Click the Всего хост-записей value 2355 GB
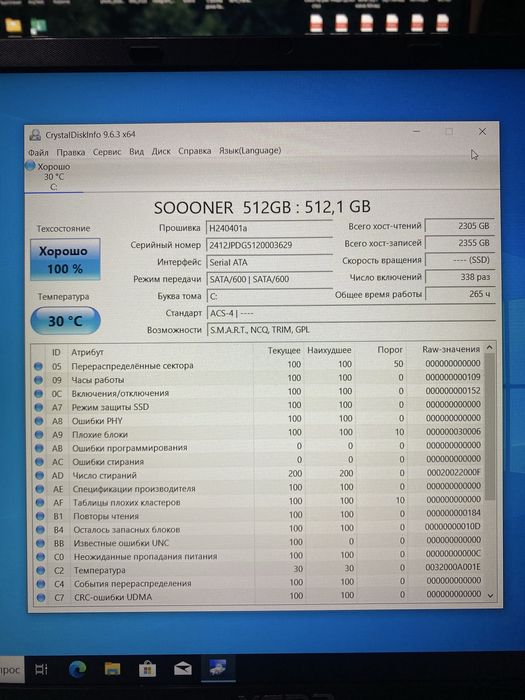Image resolution: width=525 pixels, height=700 pixels. coord(460,243)
